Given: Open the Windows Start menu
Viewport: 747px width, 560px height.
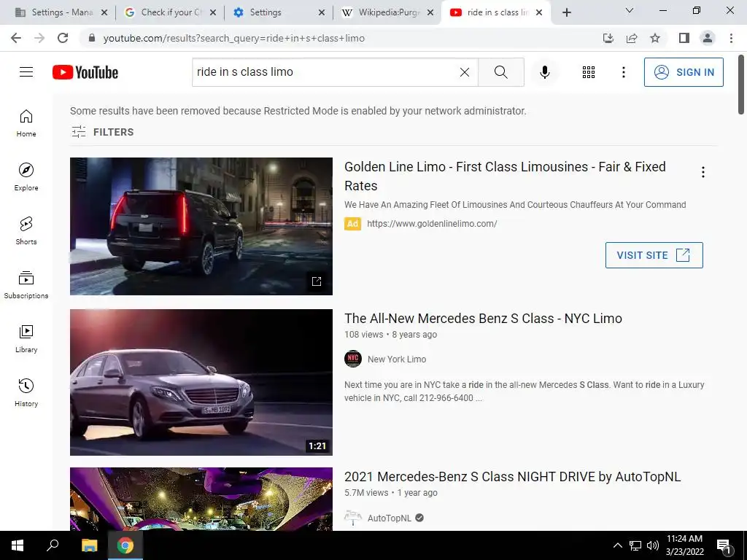Looking at the screenshot, I should (18, 545).
